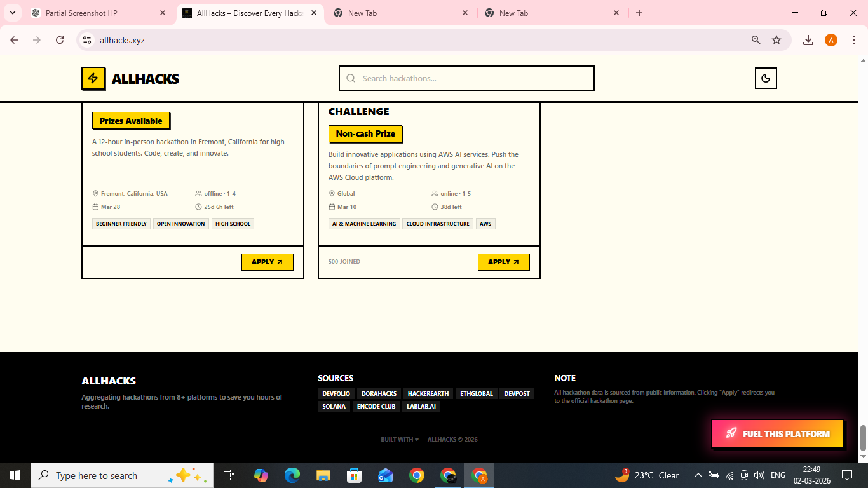Toggle dark mode using the moon icon

[x=766, y=78]
